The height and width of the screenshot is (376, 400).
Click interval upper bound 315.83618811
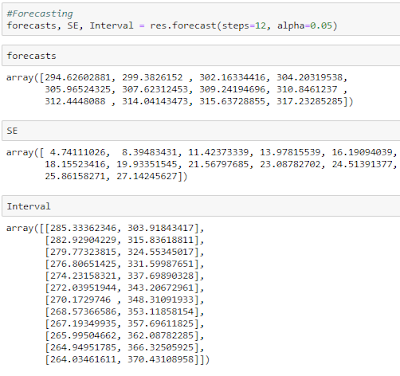[160, 240]
